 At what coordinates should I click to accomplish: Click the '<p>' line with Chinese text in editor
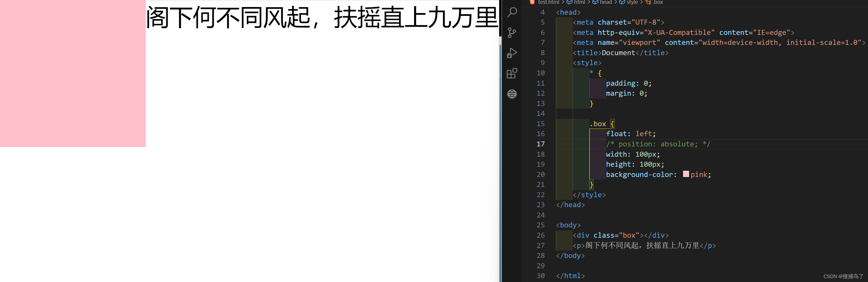coord(644,246)
